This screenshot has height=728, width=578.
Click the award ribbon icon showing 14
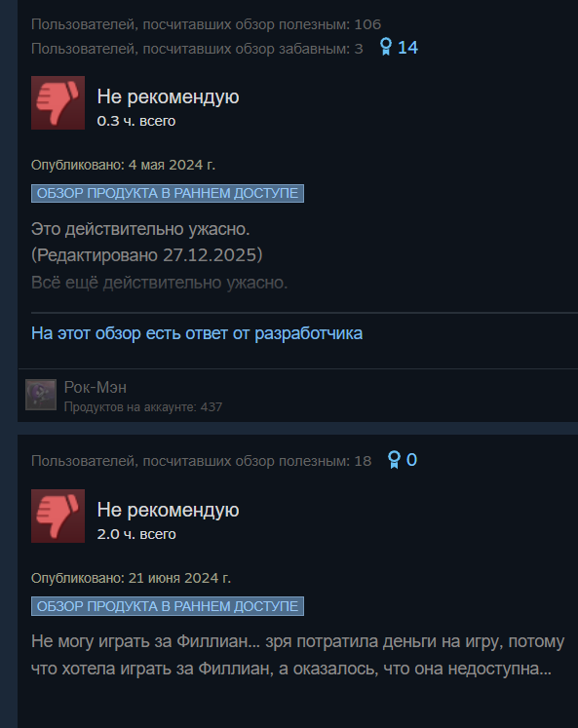point(386,47)
